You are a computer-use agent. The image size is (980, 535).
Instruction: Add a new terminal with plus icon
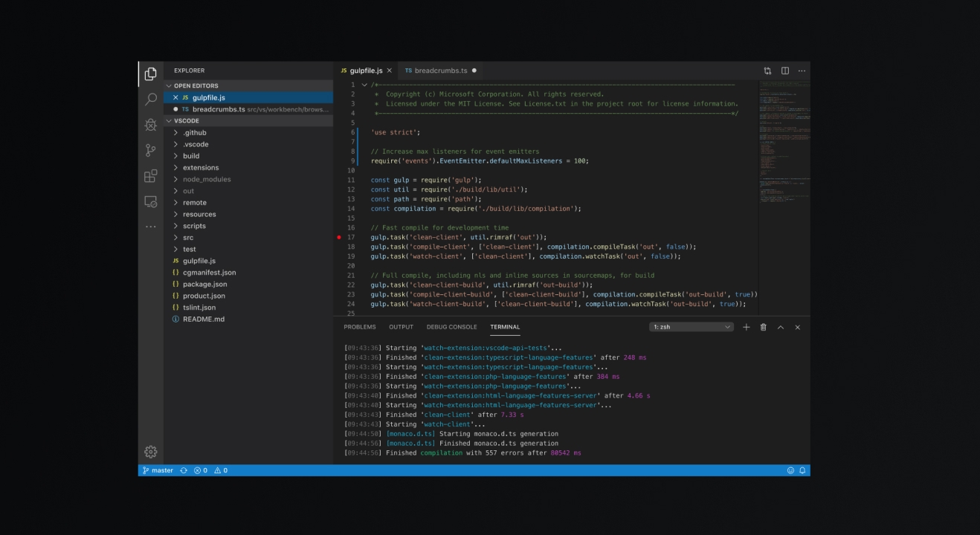click(x=747, y=327)
